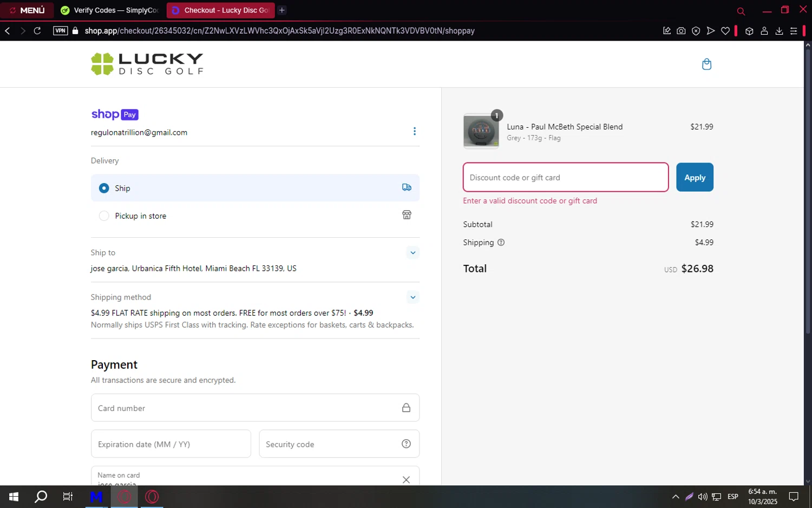Image resolution: width=812 pixels, height=508 pixels.
Task: Click the Lucky Disc Golf logo
Action: point(147,64)
